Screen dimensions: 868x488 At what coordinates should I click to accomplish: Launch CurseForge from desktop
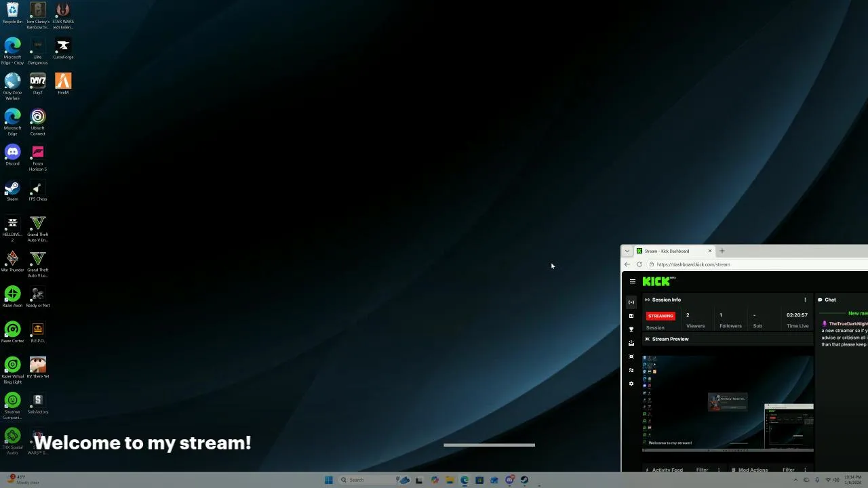click(63, 49)
